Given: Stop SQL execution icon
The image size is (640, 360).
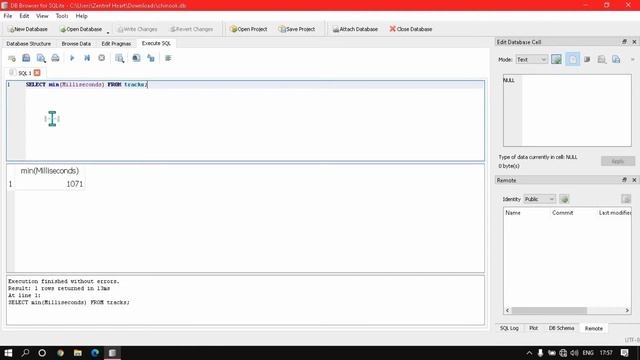Looking at the screenshot, I should [102, 58].
